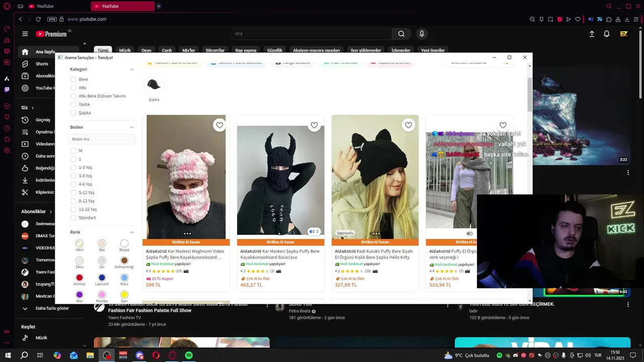
Task: Pick the Lacivert color swatch
Action: point(102,278)
